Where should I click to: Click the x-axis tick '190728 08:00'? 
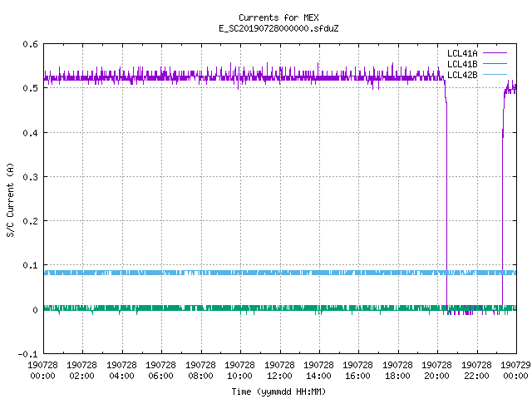coord(200,371)
